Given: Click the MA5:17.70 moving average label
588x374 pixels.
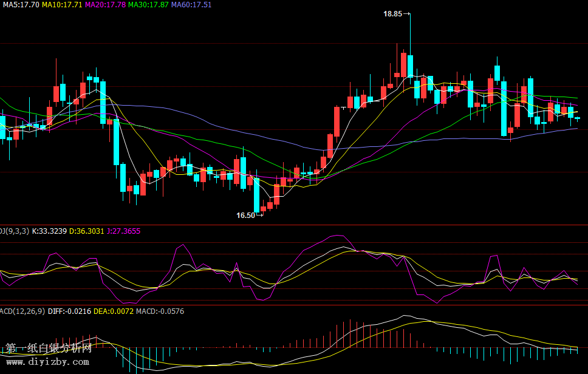Looking at the screenshot, I should tap(19, 4).
